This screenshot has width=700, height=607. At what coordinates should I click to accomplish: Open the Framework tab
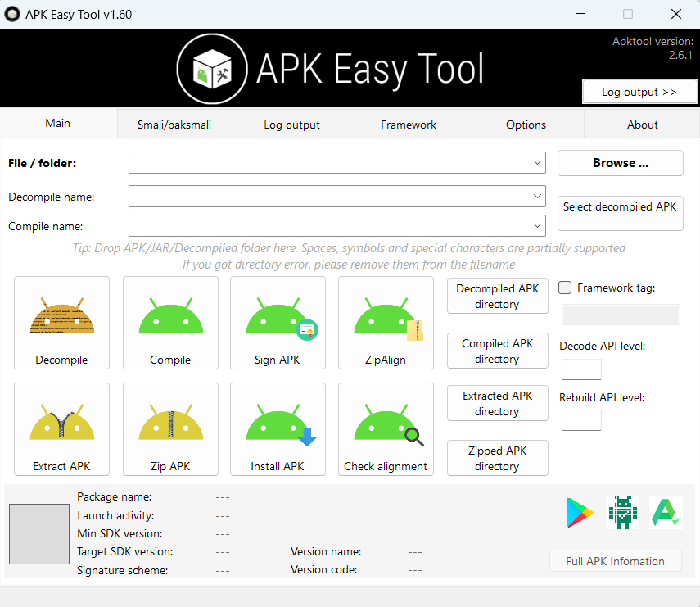coord(409,125)
